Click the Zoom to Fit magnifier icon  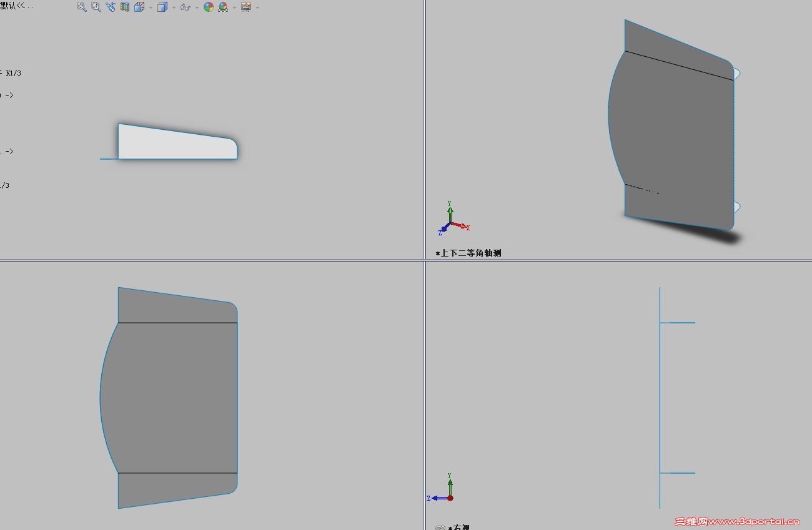click(82, 7)
